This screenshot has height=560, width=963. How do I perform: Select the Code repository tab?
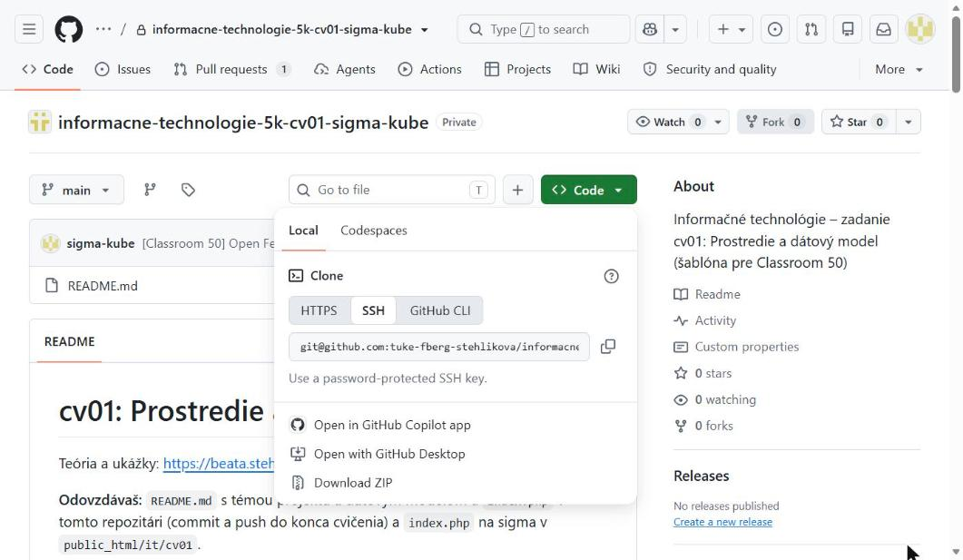pos(48,69)
